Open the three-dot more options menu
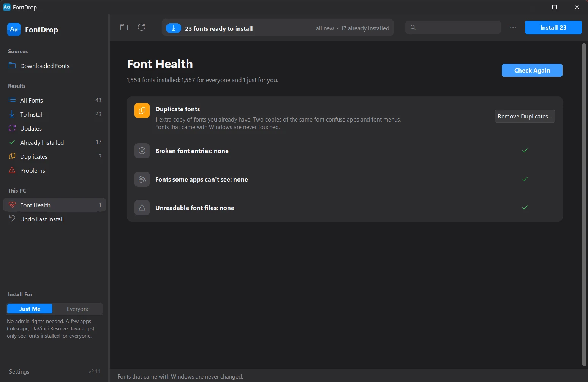The width and height of the screenshot is (588, 382). pos(513,27)
